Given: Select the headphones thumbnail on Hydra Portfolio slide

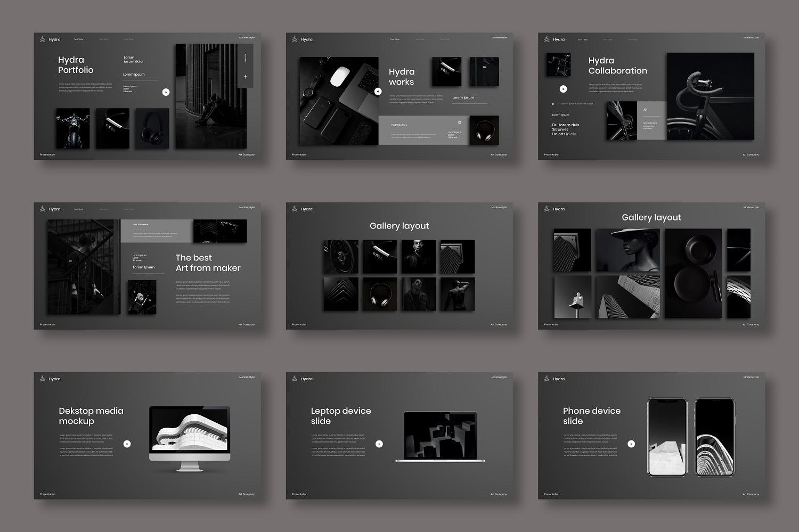Looking at the screenshot, I should (x=152, y=128).
